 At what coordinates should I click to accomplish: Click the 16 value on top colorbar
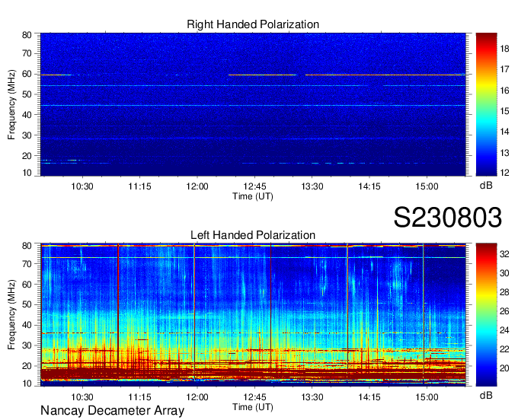(x=504, y=91)
